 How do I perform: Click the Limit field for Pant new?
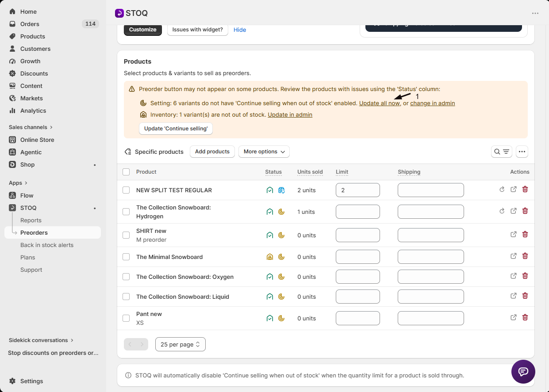[x=358, y=318]
